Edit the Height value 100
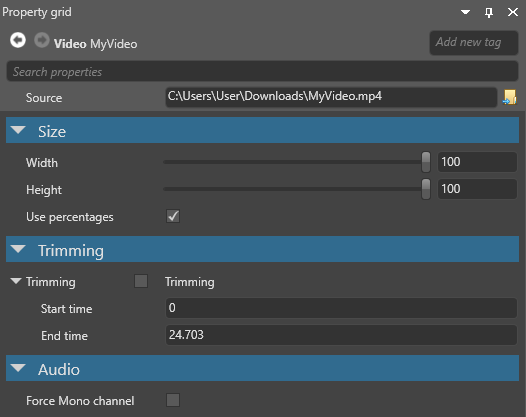Screen dimensions: 526x417 [477, 189]
